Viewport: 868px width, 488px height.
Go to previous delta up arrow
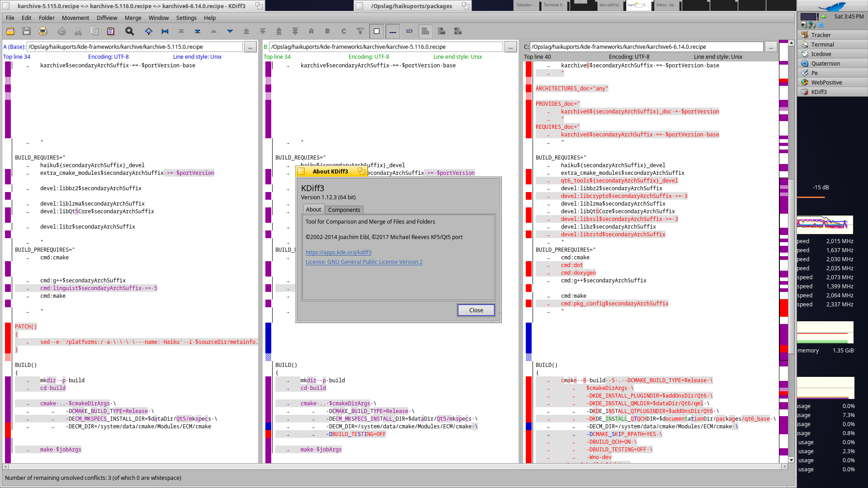pos(214,31)
